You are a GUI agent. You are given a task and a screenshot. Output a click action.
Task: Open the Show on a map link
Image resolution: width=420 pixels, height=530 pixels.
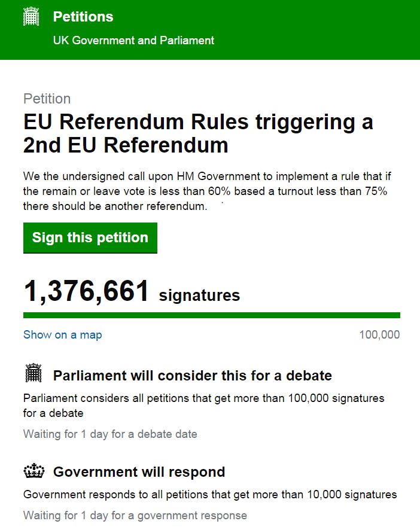[x=62, y=335]
